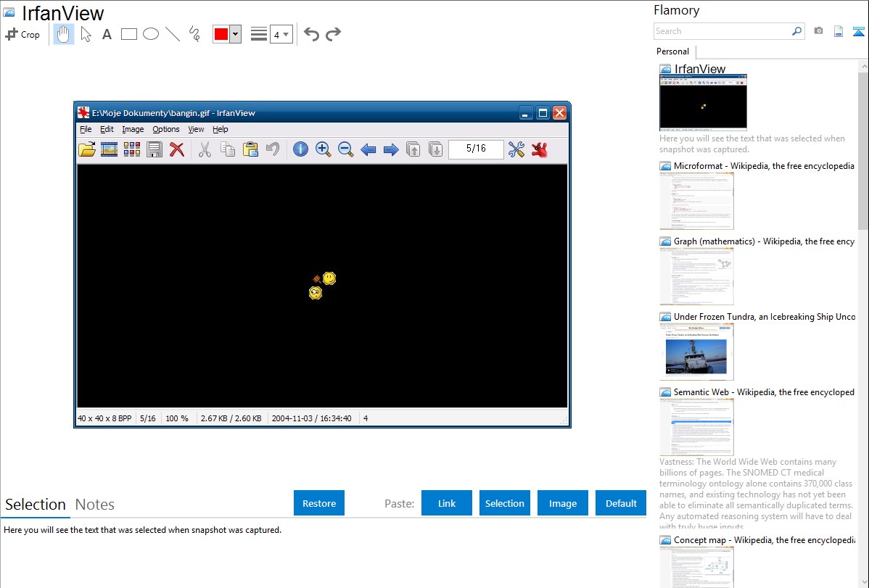The height and width of the screenshot is (588, 869).
Task: Pick the ellipse shape tool
Action: click(151, 34)
